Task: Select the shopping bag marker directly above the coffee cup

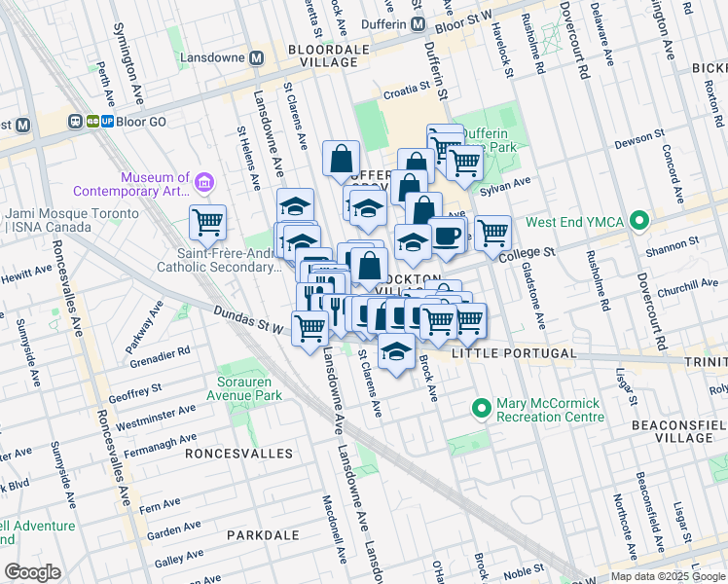Action: point(423,208)
